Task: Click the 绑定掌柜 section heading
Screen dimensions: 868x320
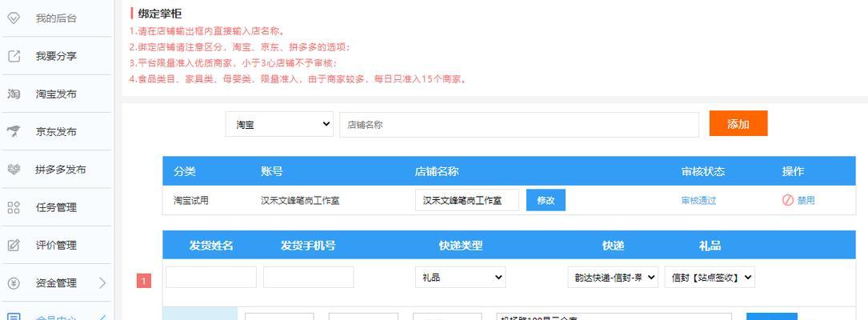Action: click(x=160, y=14)
